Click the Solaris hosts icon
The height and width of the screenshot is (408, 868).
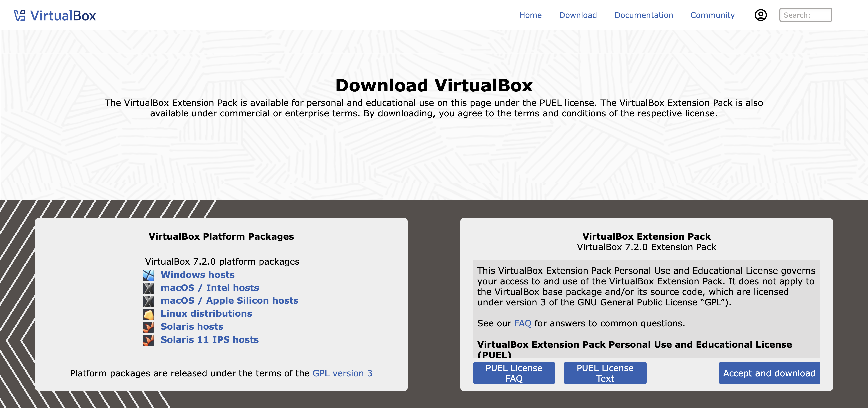point(148,327)
